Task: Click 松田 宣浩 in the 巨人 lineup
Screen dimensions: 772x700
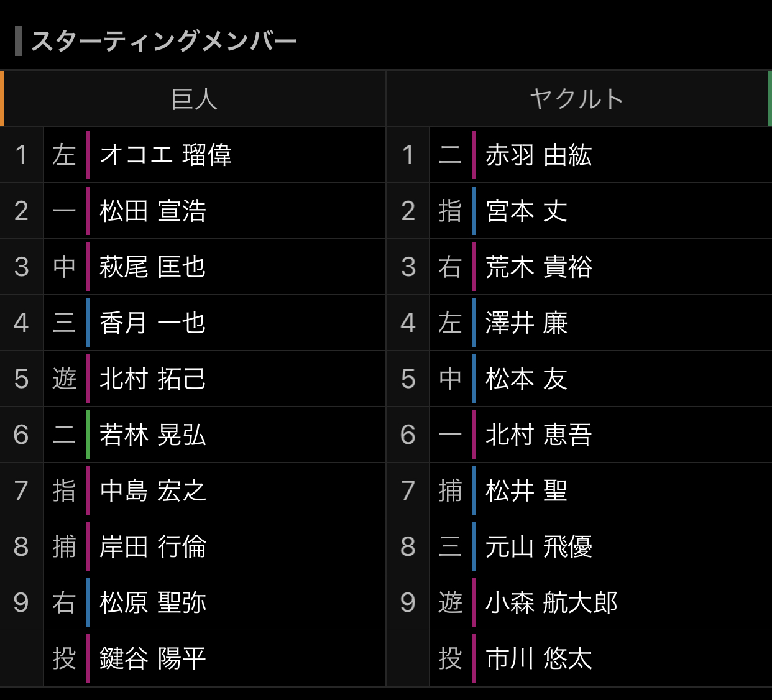Action: point(152,211)
